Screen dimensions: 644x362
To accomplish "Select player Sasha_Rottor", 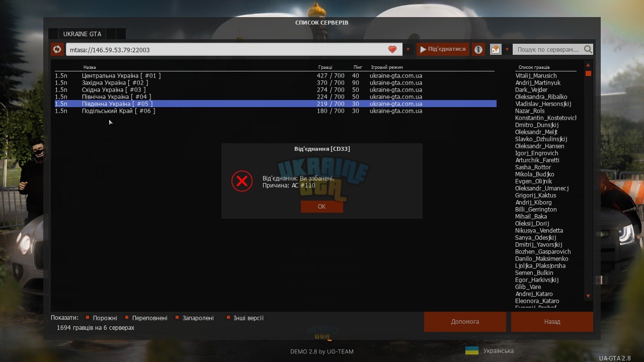I will tap(533, 167).
